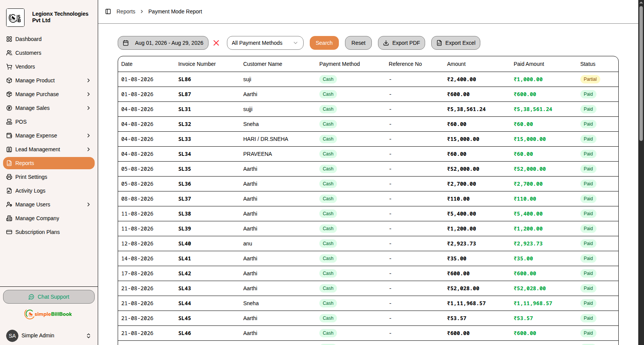
Task: Expand the Manage Purchase submenu chevron
Action: click(89, 94)
